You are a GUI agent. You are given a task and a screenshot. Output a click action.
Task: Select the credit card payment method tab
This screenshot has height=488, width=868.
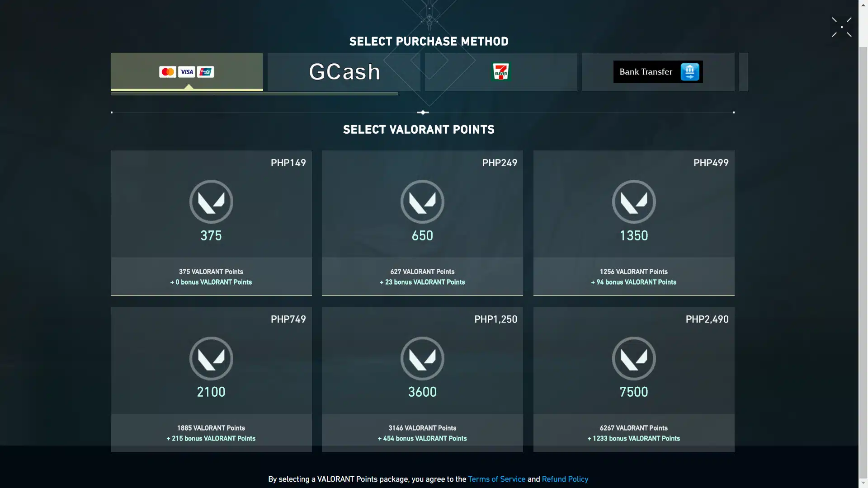(187, 72)
